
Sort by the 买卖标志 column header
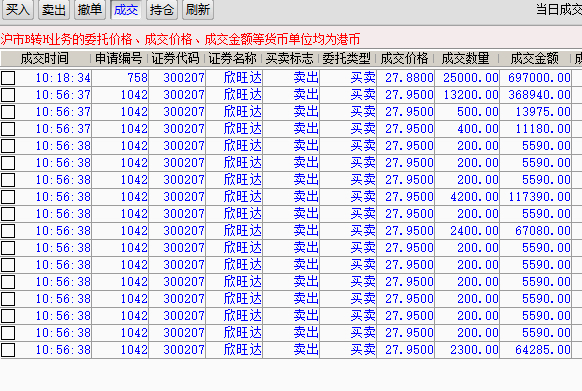coord(290,58)
